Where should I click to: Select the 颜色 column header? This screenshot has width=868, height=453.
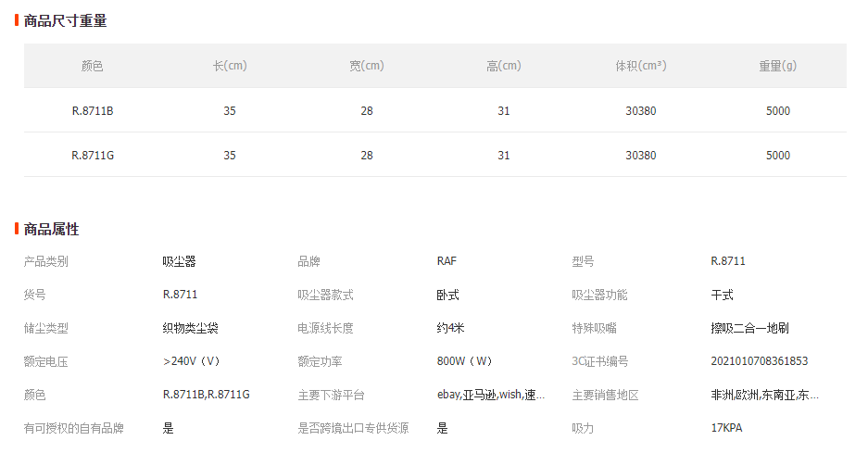tap(93, 66)
